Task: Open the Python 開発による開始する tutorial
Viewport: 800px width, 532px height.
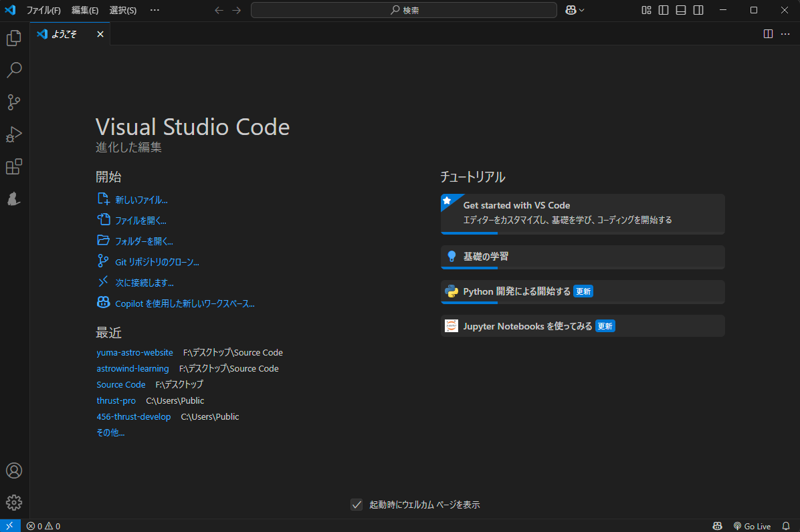Action: click(583, 291)
